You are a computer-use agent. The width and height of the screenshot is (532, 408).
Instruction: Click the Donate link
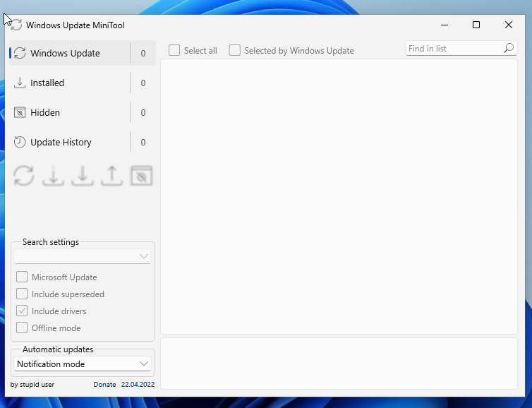point(104,385)
